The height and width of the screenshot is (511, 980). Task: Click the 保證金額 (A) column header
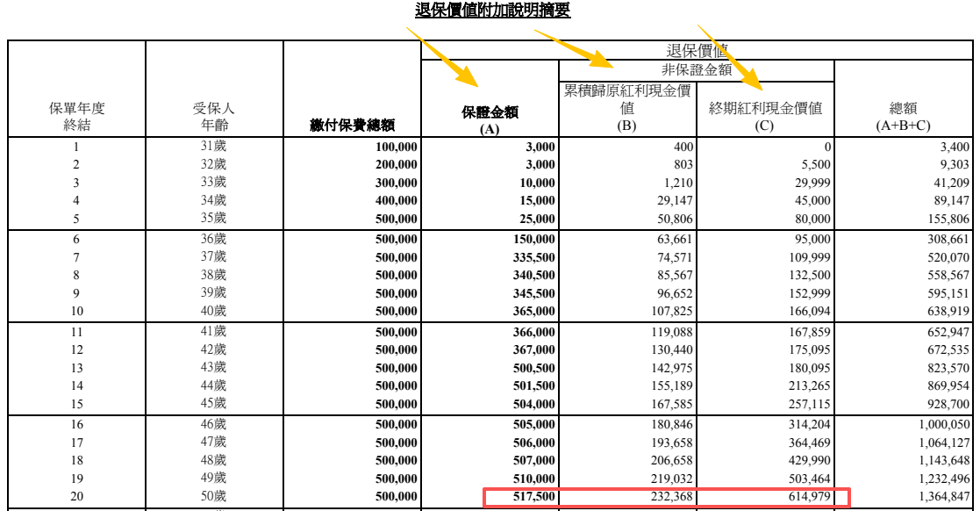490,120
